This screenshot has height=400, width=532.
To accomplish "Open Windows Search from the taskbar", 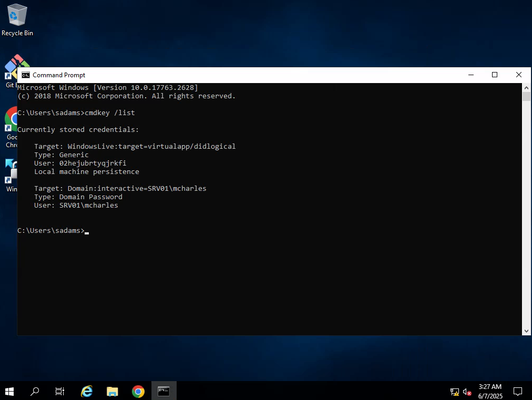I will coord(35,391).
